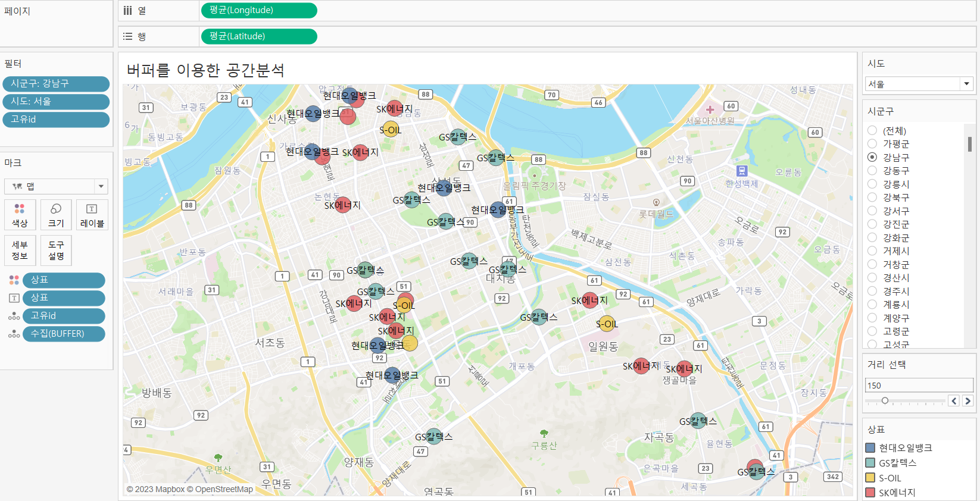This screenshot has width=980, height=501.
Task: Click the Detail (세부 정보) mark card
Action: coord(20,250)
